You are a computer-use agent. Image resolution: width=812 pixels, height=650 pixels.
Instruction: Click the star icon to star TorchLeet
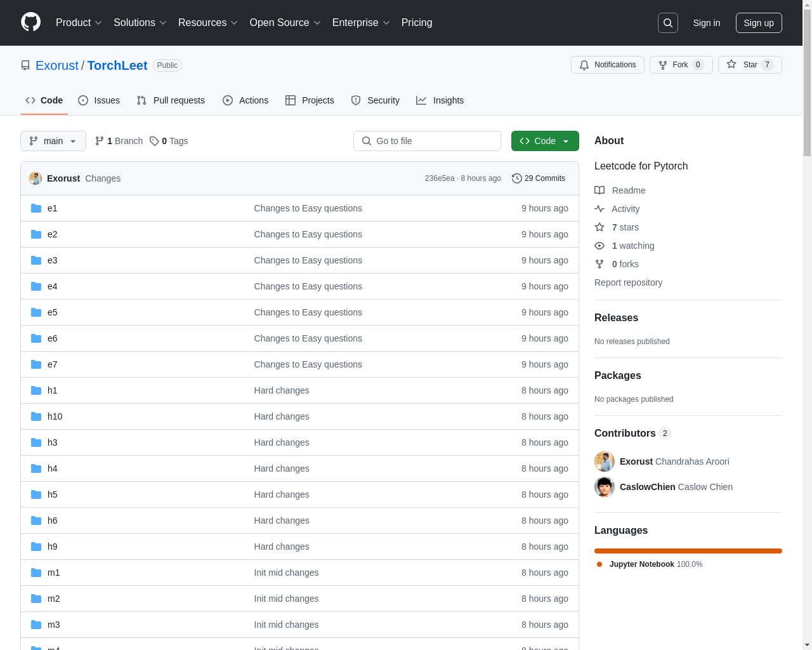click(x=731, y=65)
